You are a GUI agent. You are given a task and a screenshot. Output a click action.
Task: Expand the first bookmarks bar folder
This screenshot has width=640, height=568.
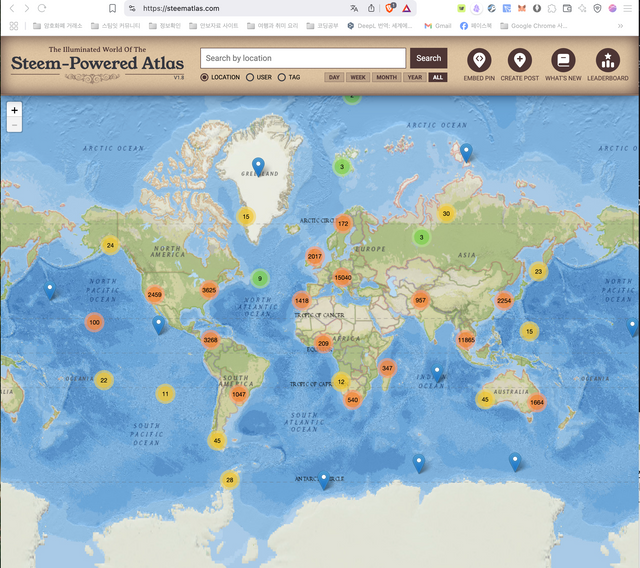pyautogui.click(x=57, y=26)
